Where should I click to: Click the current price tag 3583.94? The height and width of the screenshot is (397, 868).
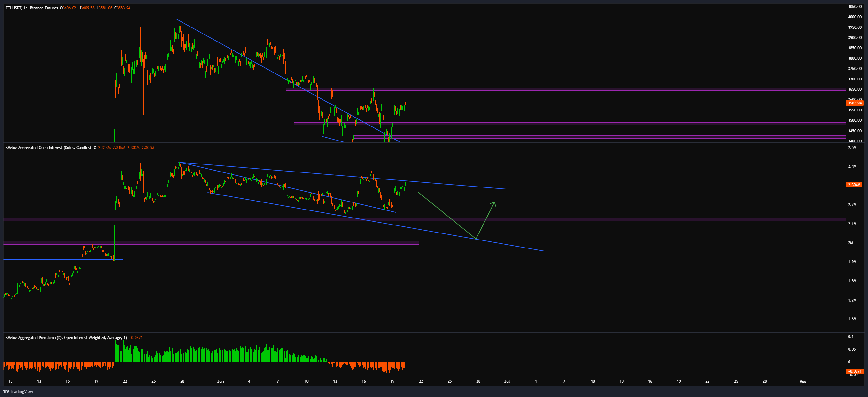[855, 103]
